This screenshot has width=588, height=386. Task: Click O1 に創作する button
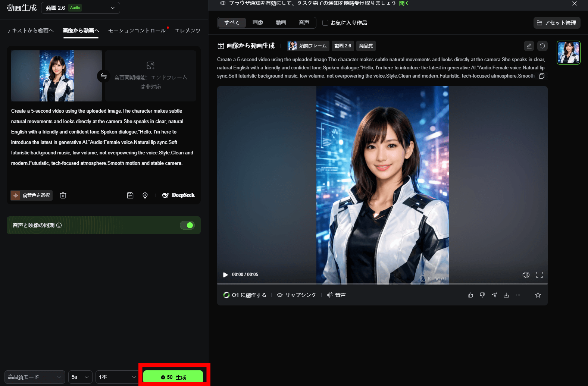(x=245, y=295)
